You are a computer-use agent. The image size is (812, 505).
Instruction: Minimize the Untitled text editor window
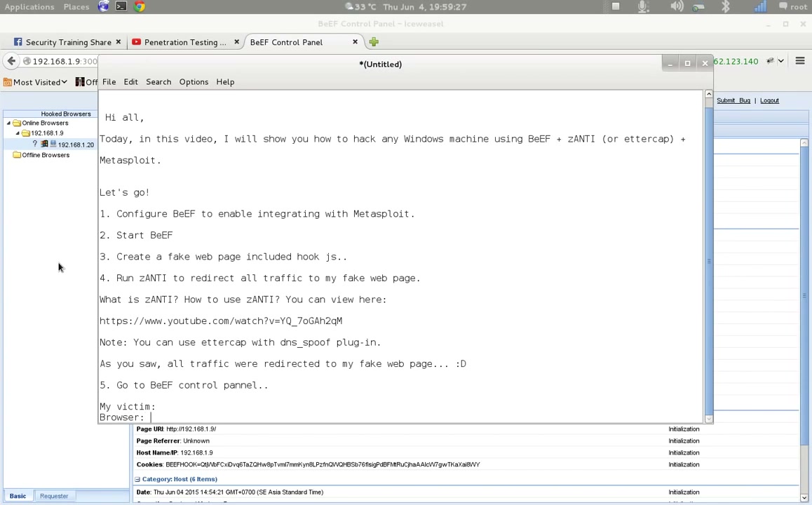point(670,64)
